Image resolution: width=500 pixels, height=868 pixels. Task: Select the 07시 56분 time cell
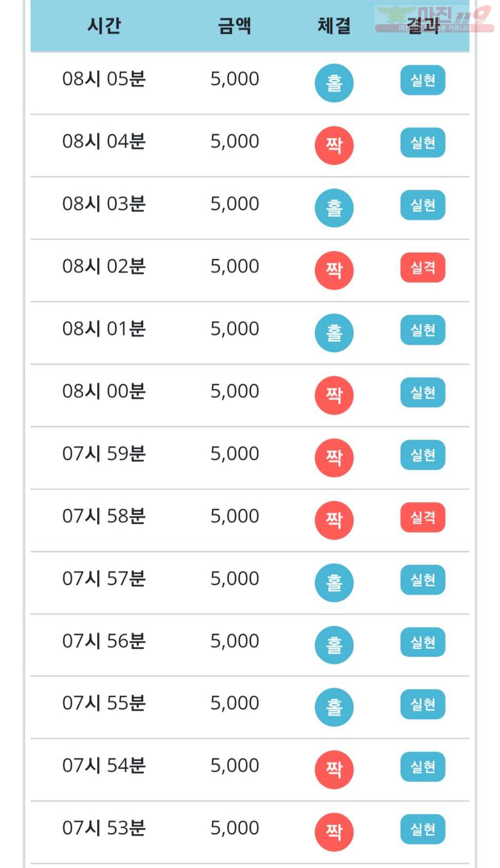click(104, 641)
